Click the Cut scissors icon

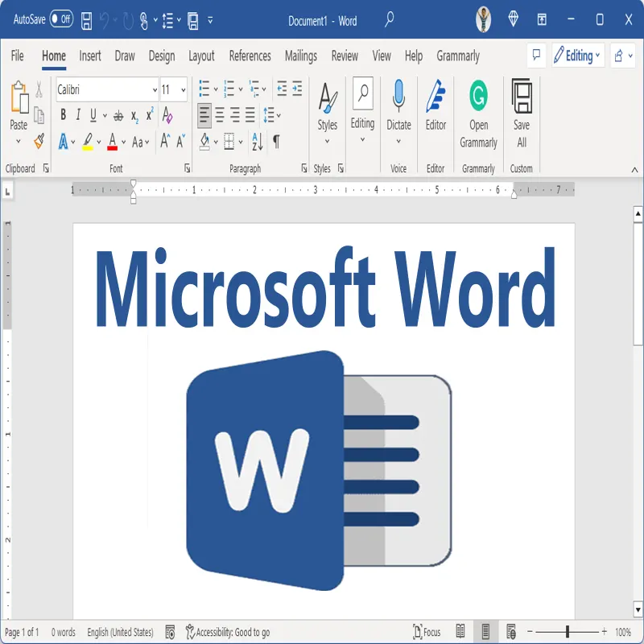pos(39,89)
